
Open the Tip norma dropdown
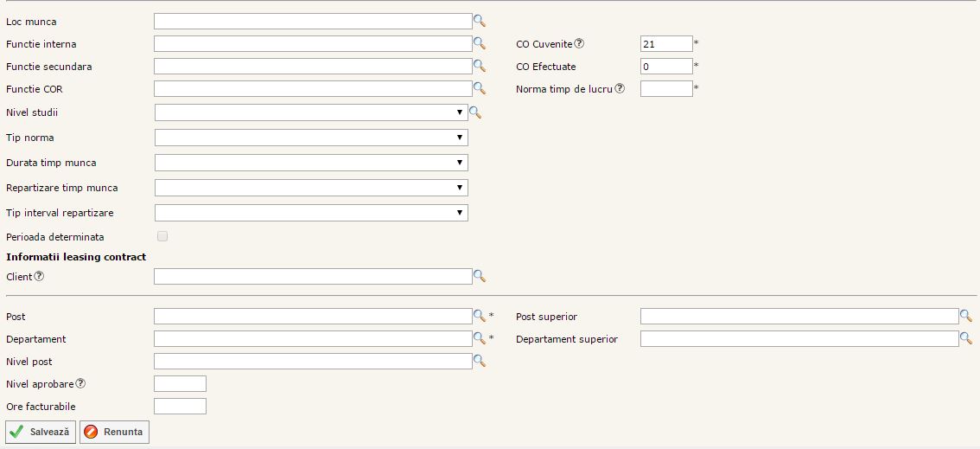point(310,138)
